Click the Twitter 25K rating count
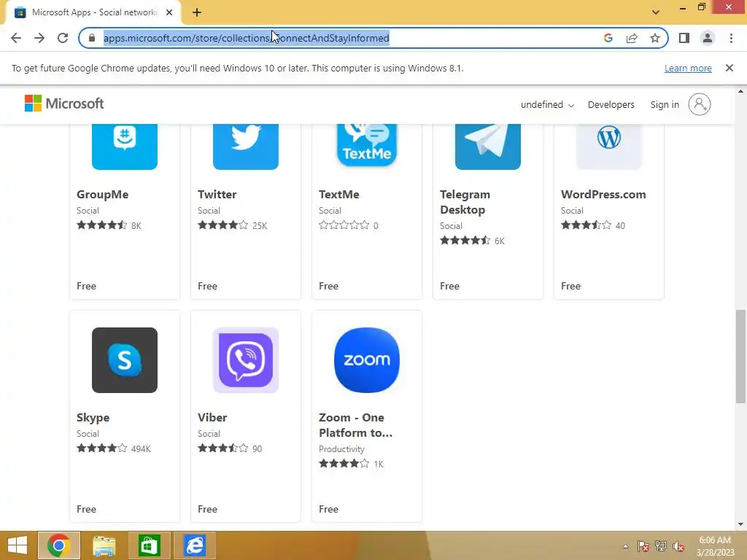Image resolution: width=747 pixels, height=560 pixels. [x=260, y=226]
